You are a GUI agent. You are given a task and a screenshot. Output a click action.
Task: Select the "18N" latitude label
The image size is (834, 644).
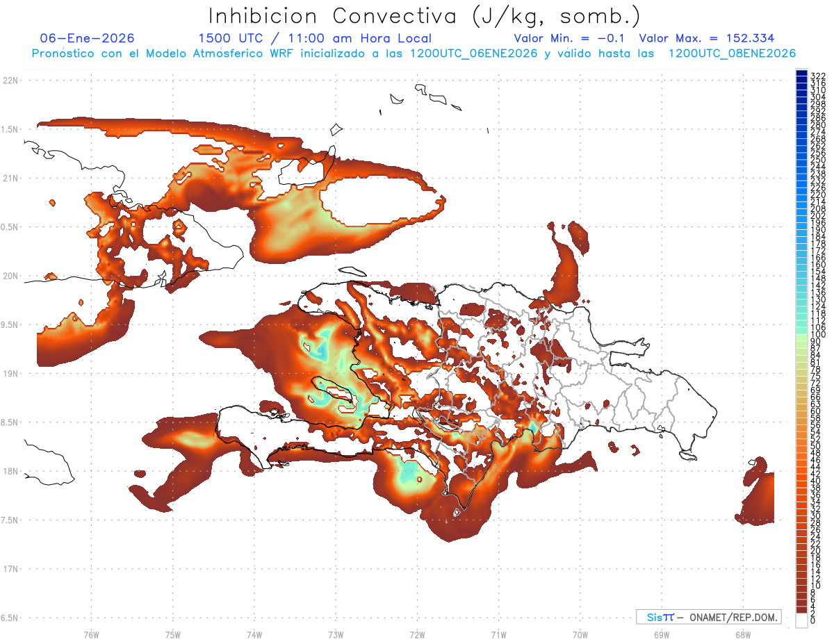(x=10, y=471)
